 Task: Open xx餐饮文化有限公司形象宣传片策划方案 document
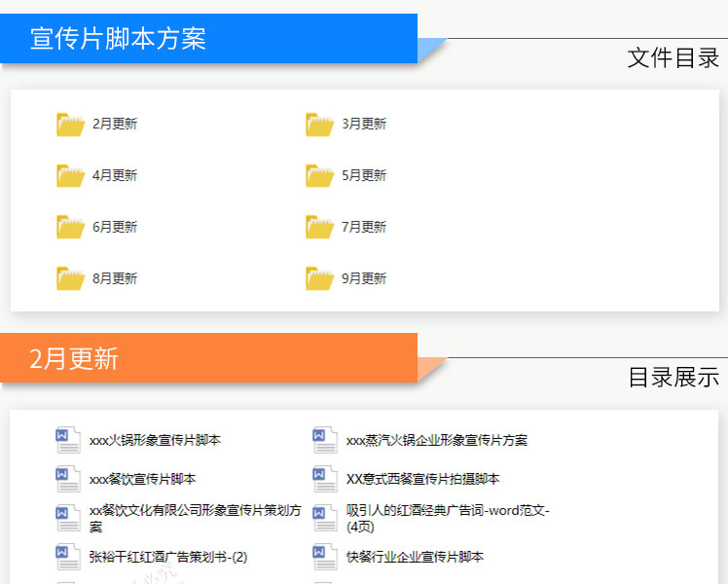point(195,518)
